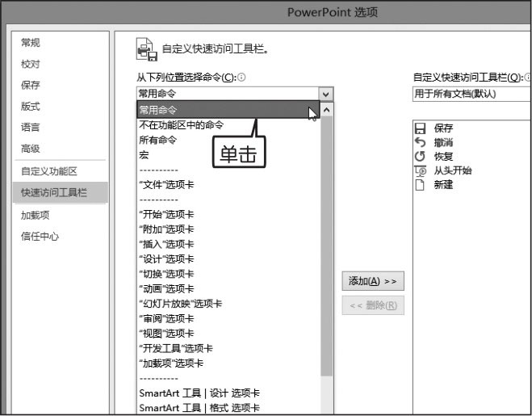
Task: Click the dropdown list scroll-up arrow
Action: [326, 108]
